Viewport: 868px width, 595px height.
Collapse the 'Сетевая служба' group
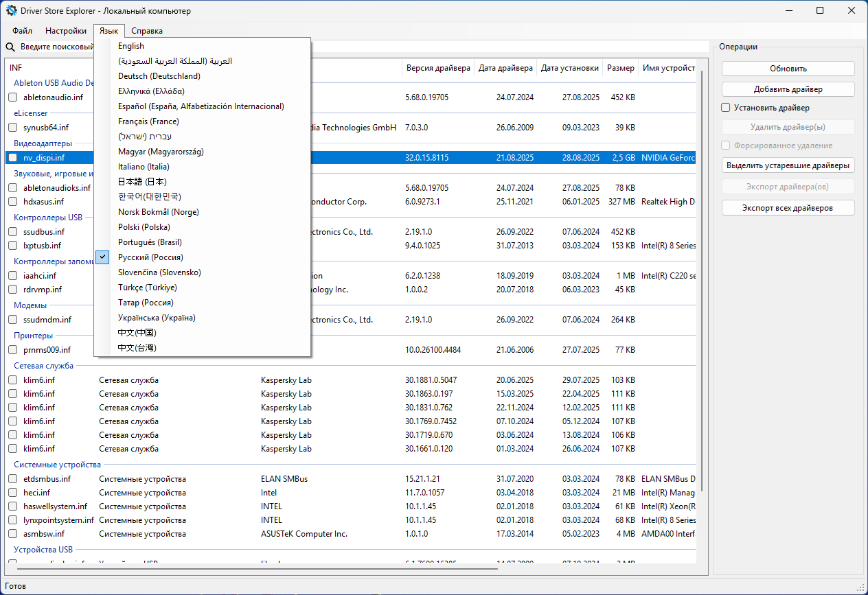pyautogui.click(x=44, y=366)
